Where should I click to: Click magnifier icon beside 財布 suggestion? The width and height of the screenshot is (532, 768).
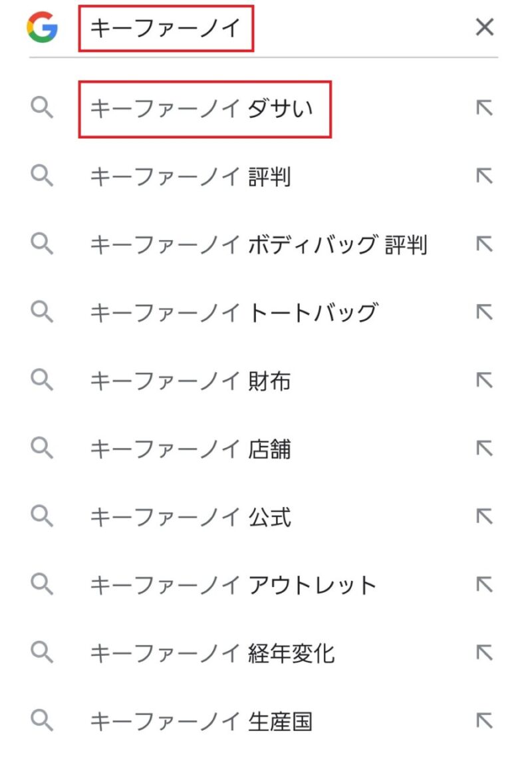[x=42, y=380]
